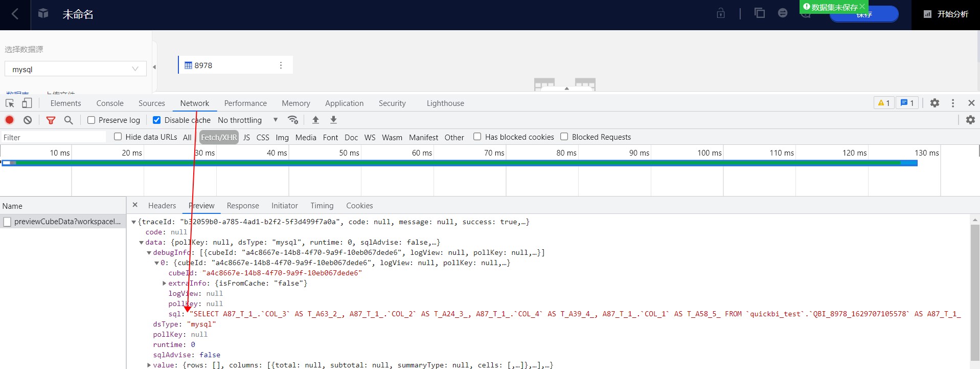
Task: Select the JS request type filter
Action: pyautogui.click(x=246, y=137)
